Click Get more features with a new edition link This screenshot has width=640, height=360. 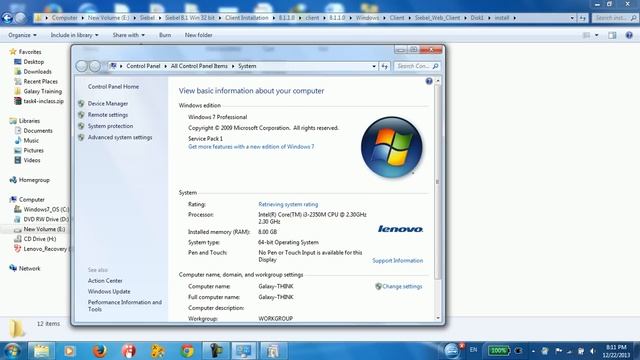pos(251,147)
